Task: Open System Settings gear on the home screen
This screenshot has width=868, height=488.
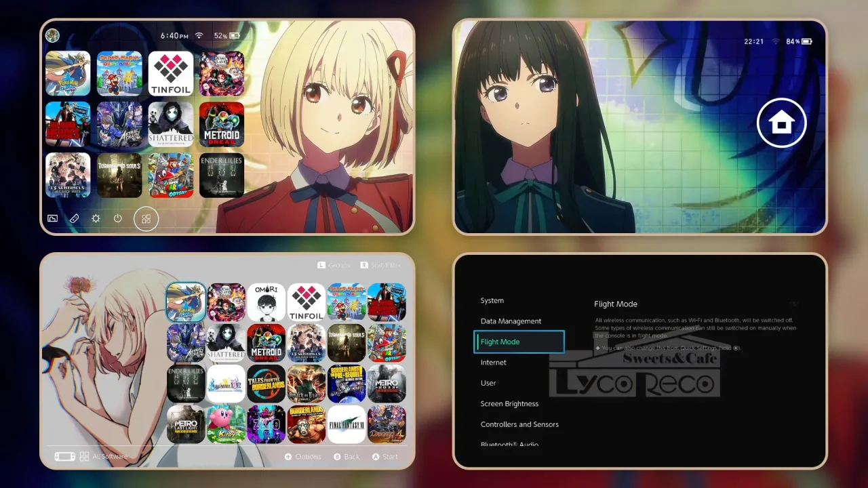Action: pos(96,218)
